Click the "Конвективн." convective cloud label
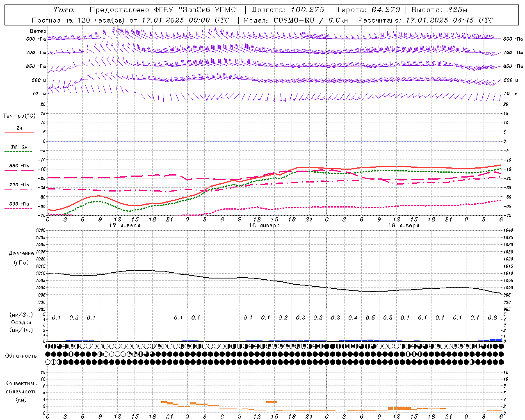 tap(21, 383)
